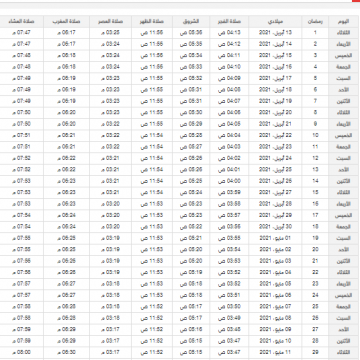The height and width of the screenshot is (360, 360).
Task: Click Ramadan day number 10 cell
Action: pos(315,135)
